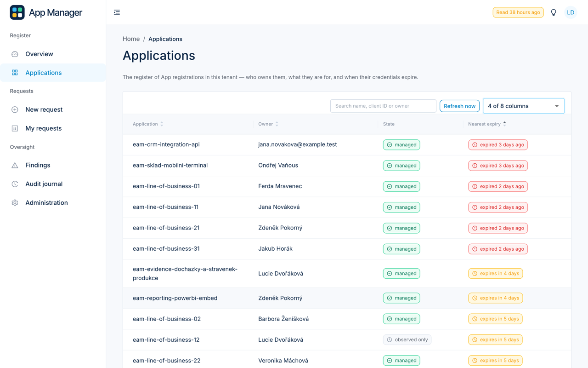The image size is (588, 368).
Task: Click the Read 38 hours ago badge
Action: [x=518, y=12]
